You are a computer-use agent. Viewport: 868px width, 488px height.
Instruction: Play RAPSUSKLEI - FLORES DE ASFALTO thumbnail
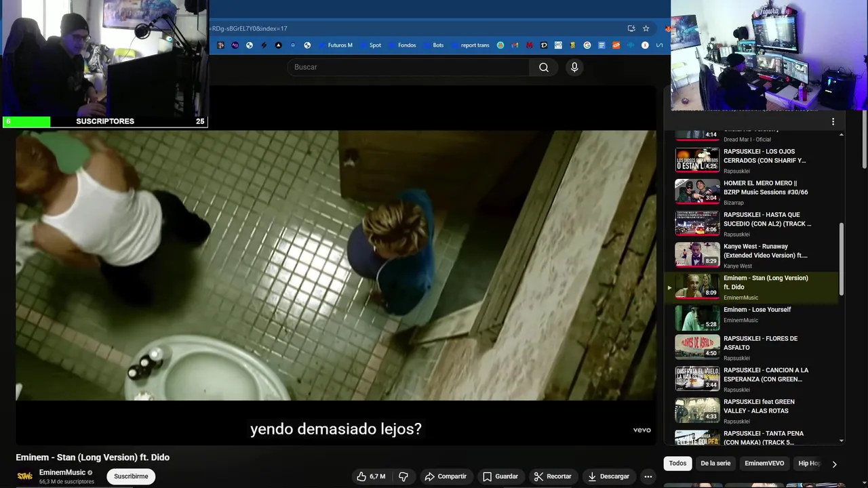697,346
